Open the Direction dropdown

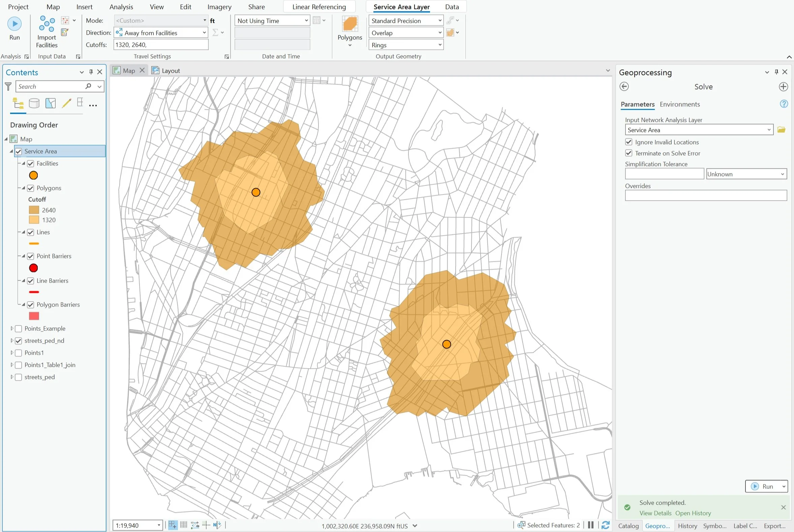coord(204,33)
